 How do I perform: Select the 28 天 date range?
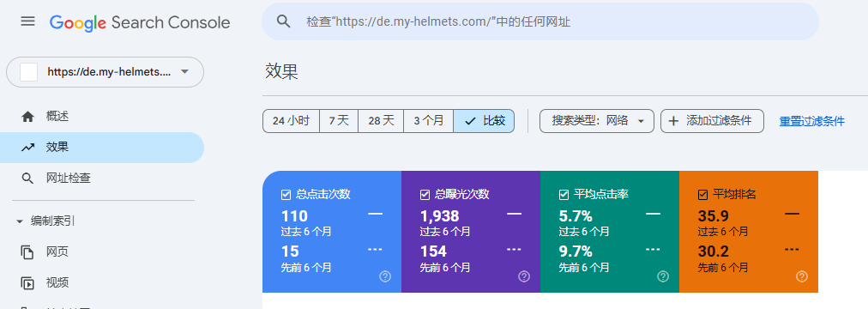[x=381, y=121]
